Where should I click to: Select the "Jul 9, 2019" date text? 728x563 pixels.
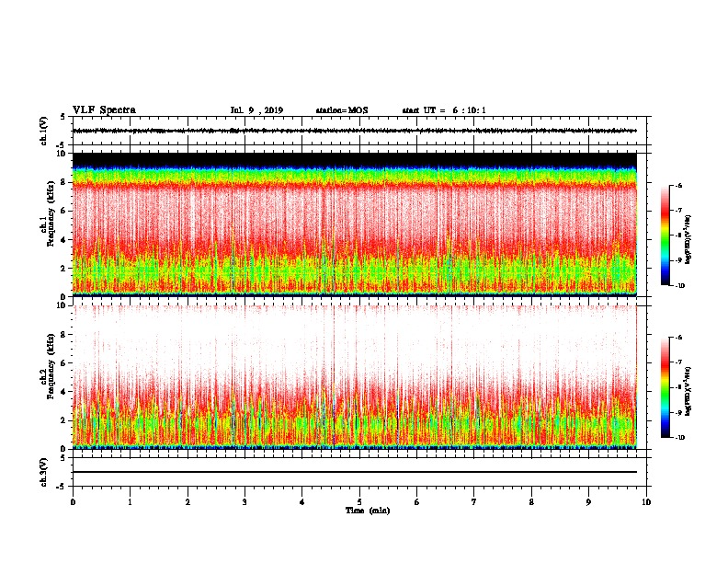tap(256, 110)
